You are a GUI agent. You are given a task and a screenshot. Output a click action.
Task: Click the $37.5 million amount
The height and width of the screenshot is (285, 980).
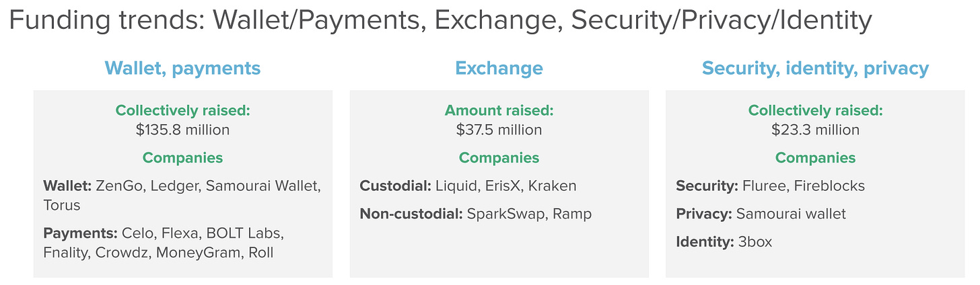tap(499, 130)
